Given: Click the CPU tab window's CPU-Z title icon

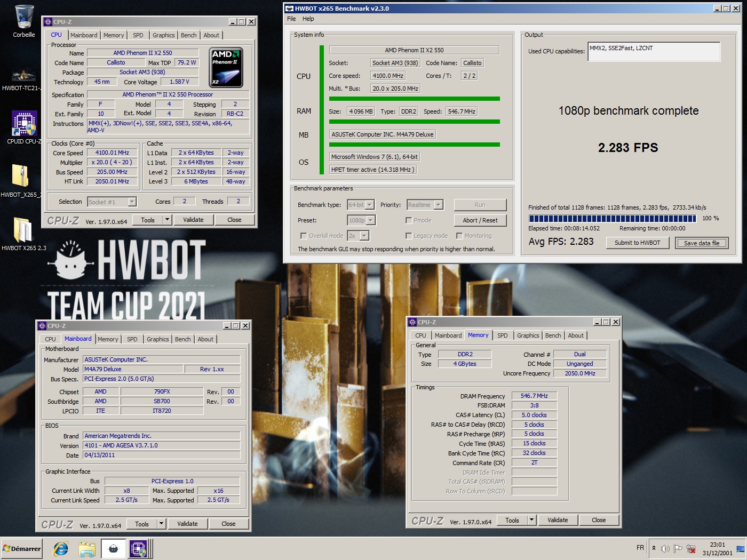Looking at the screenshot, I should (48, 22).
